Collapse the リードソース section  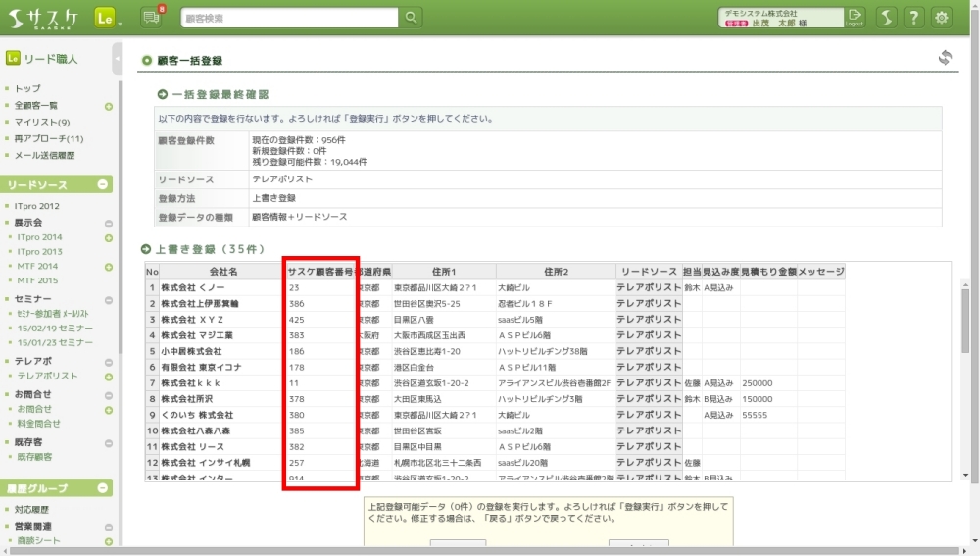[103, 185]
